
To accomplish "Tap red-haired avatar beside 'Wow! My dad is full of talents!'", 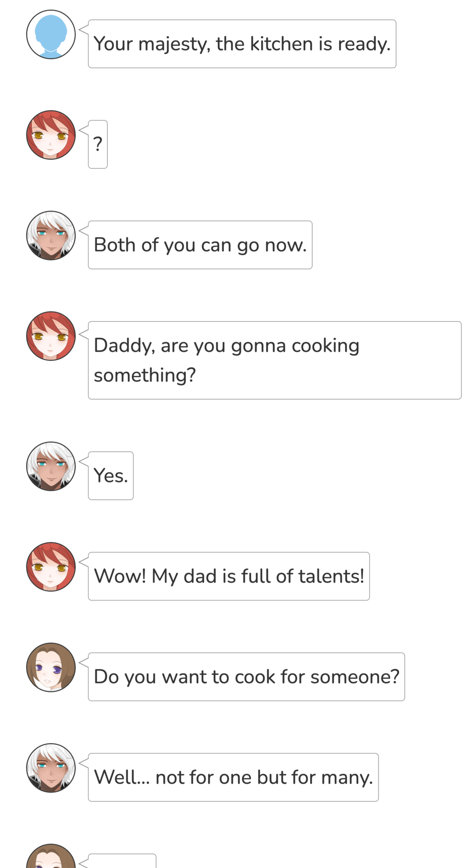I will click(x=51, y=567).
